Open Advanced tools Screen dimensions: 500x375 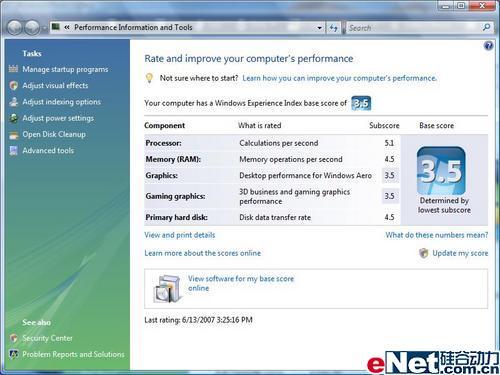48,151
